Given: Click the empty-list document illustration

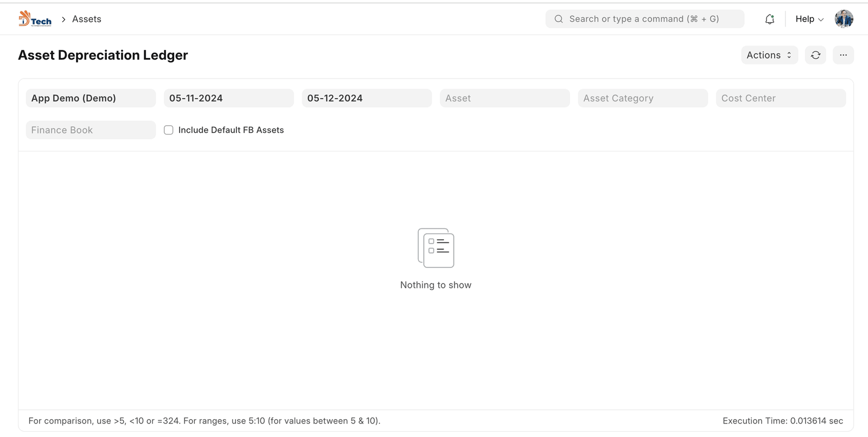Looking at the screenshot, I should click(x=436, y=248).
